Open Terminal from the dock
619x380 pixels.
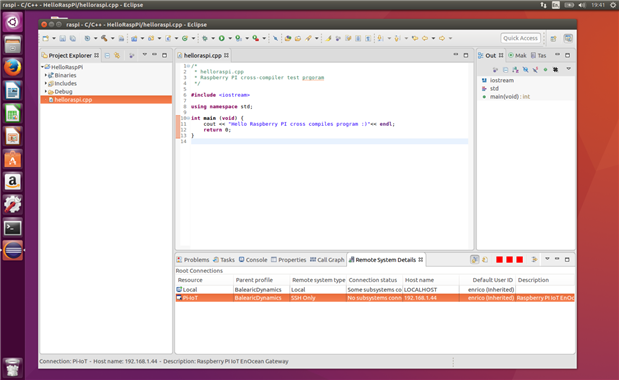tap(13, 228)
